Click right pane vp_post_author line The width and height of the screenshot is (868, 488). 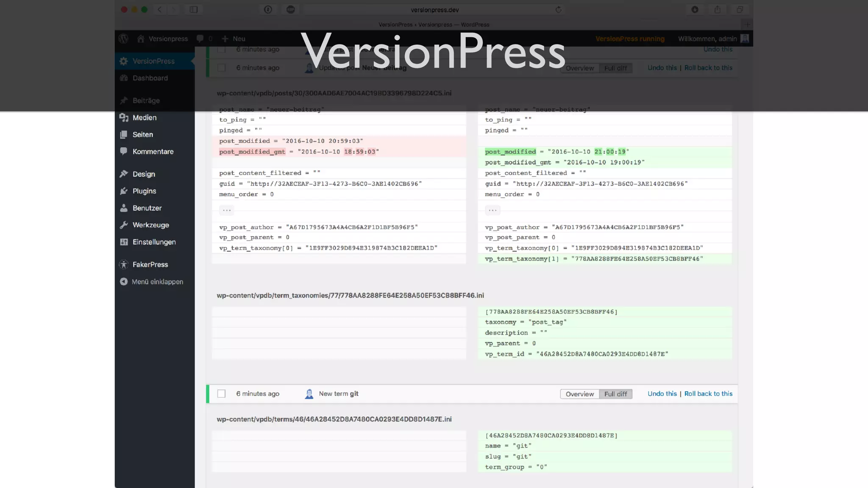(605, 227)
